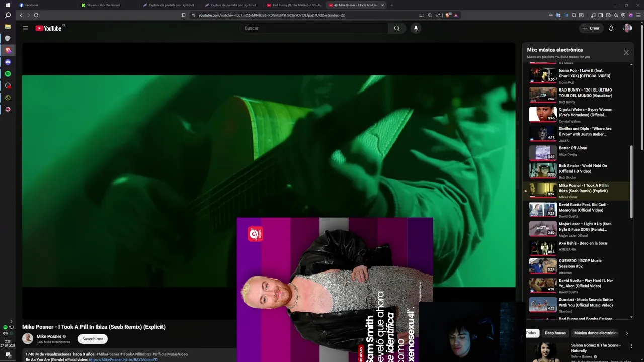Open the account avatar menu
The image size is (644, 362).
pyautogui.click(x=627, y=28)
